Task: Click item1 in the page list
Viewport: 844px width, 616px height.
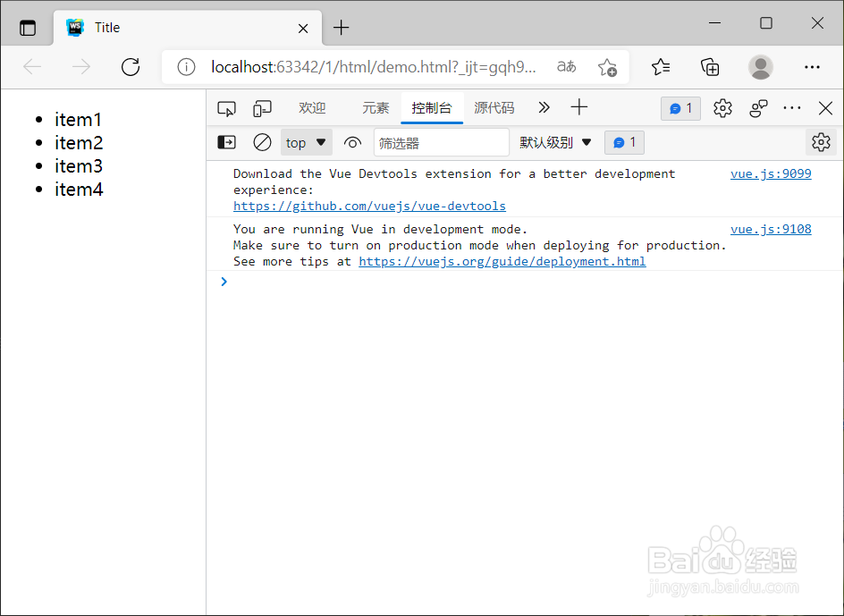Action: [x=78, y=120]
